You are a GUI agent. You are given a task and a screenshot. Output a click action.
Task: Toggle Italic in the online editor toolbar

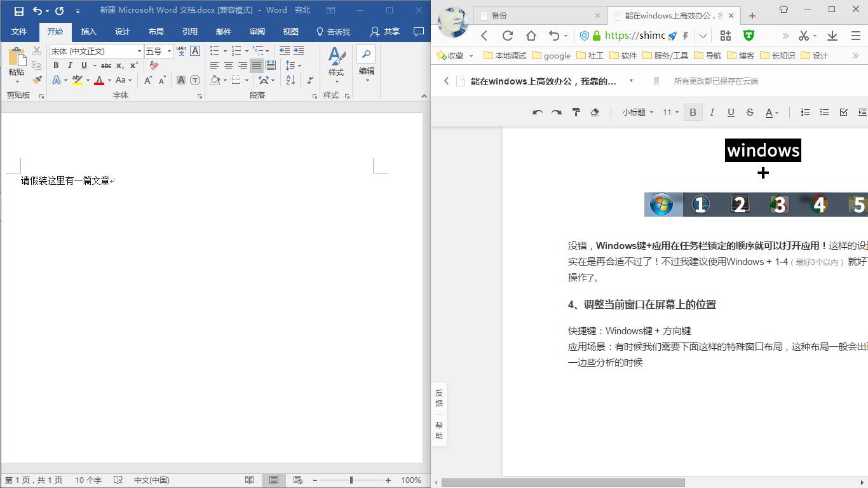[712, 112]
